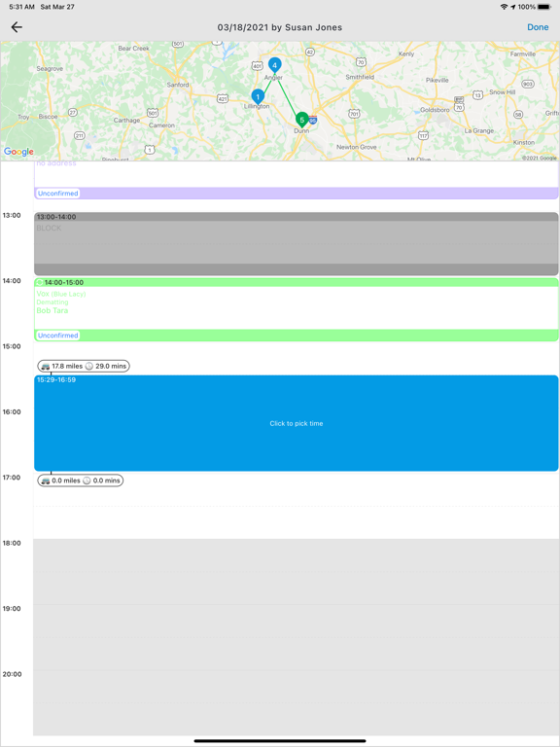Screen dimensions: 560x747
Task: Go back using the back arrow
Action: tap(17, 27)
